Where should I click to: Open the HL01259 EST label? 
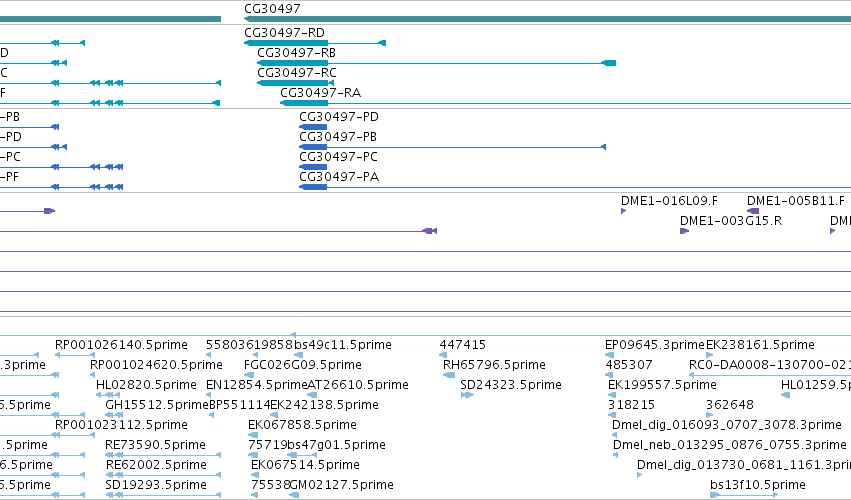point(816,385)
